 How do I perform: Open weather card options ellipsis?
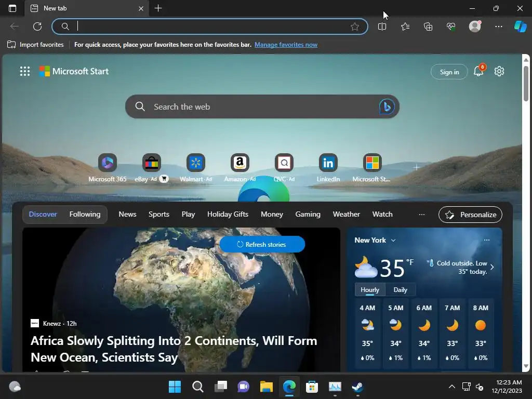486,240
